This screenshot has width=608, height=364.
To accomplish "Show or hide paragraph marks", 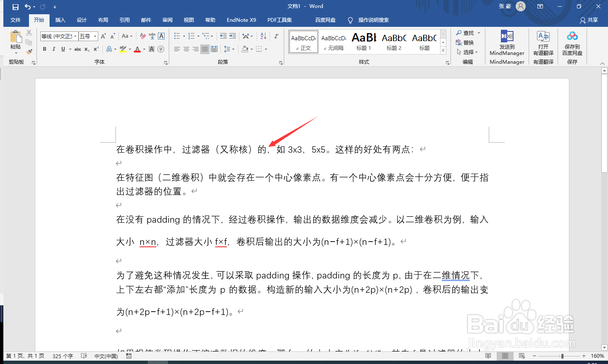I will click(x=276, y=36).
